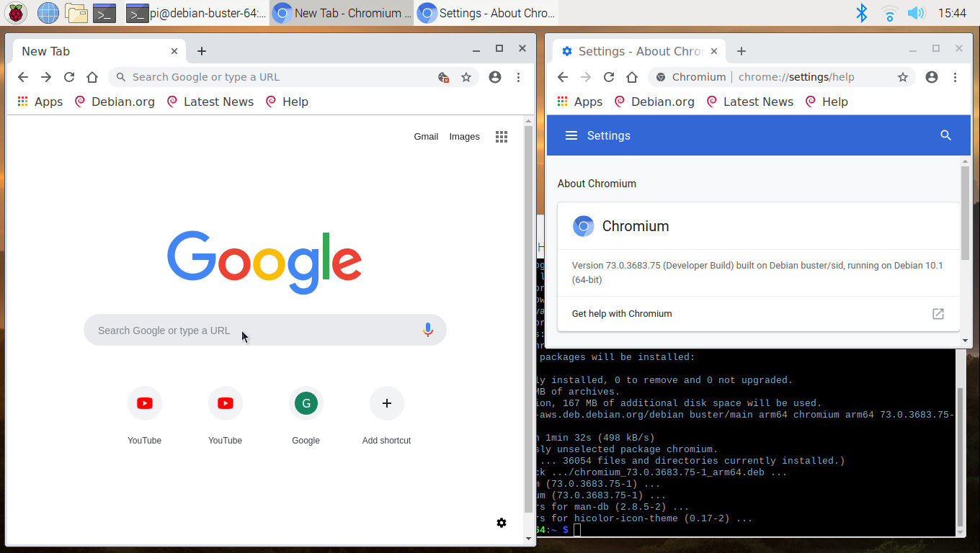Click back arrow in New Tab window
Viewport: 980px width, 553px height.
23,77
